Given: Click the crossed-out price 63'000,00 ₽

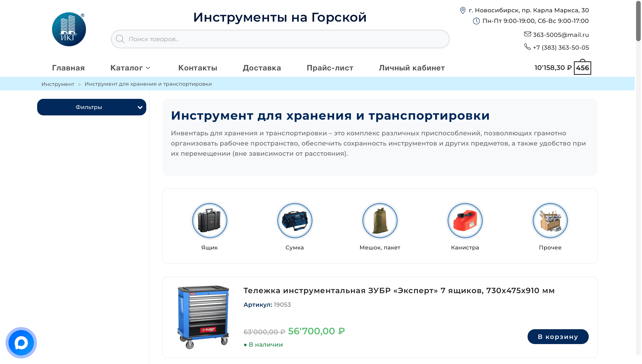Looking at the screenshot, I should point(264,332).
